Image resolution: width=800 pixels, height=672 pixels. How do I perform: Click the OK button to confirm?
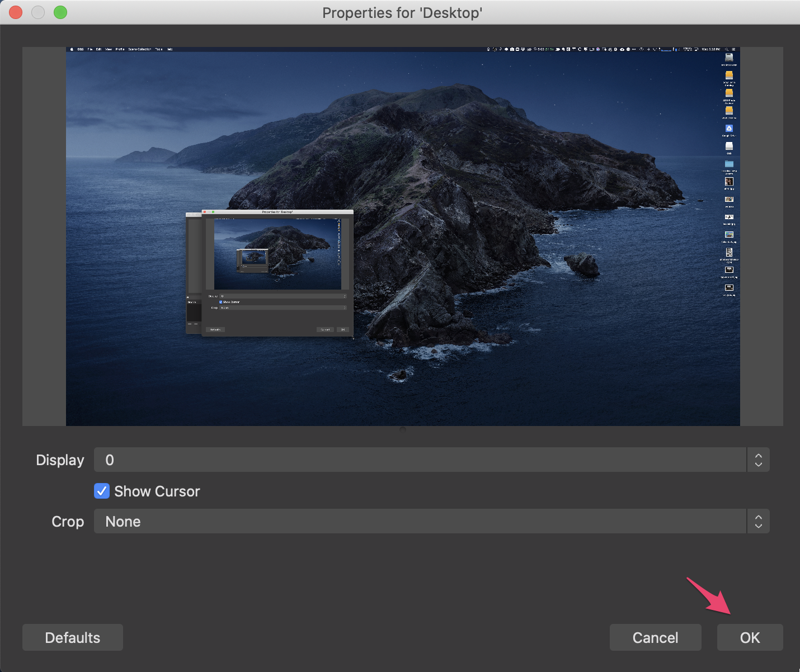point(750,637)
